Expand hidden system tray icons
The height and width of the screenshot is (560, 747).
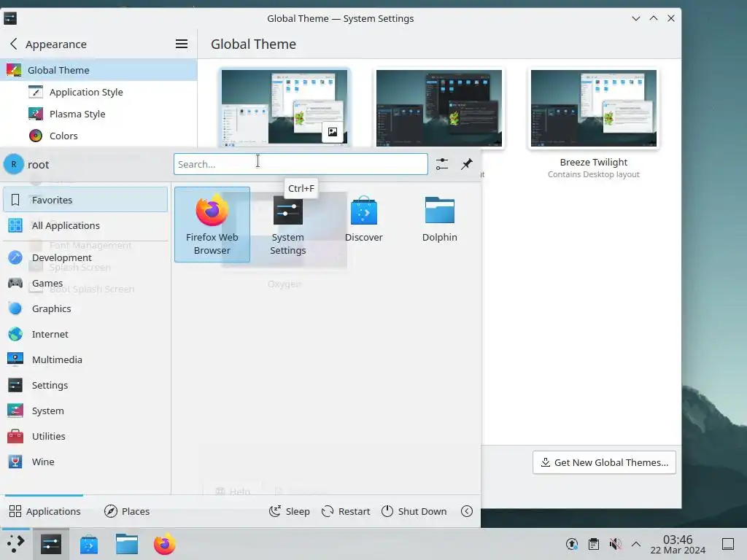(636, 544)
